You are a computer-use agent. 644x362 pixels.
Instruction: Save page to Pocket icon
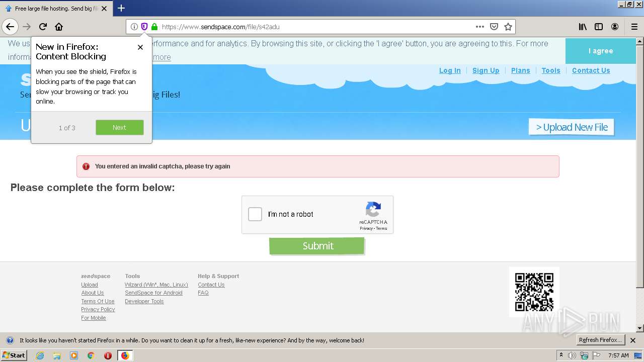pyautogui.click(x=494, y=27)
